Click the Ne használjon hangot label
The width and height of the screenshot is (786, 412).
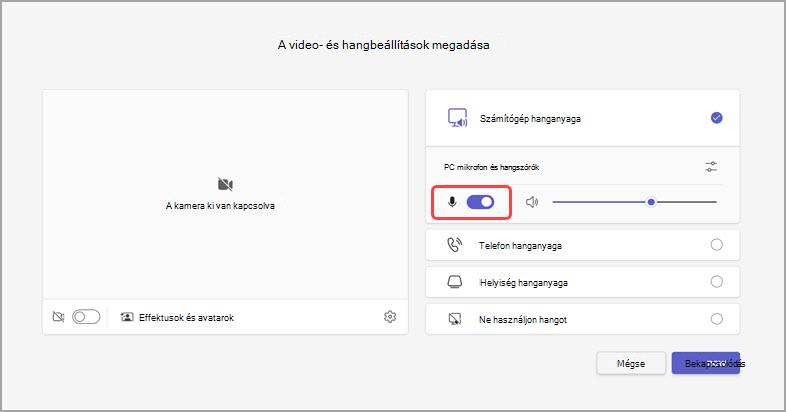[523, 320]
